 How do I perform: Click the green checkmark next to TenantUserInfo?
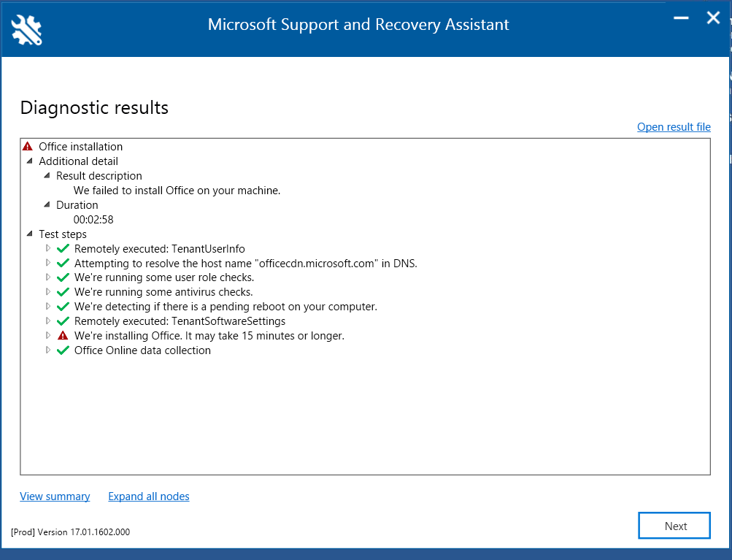[63, 248]
